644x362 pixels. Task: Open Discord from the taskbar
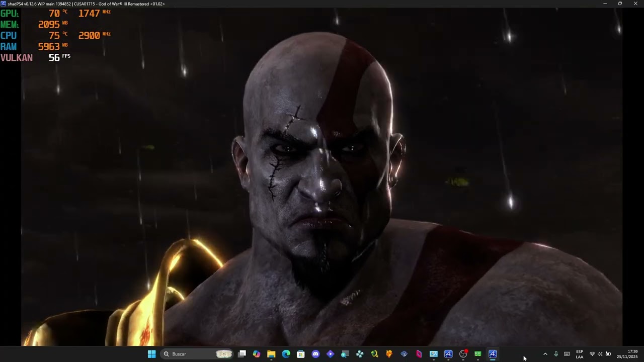[x=315, y=354]
